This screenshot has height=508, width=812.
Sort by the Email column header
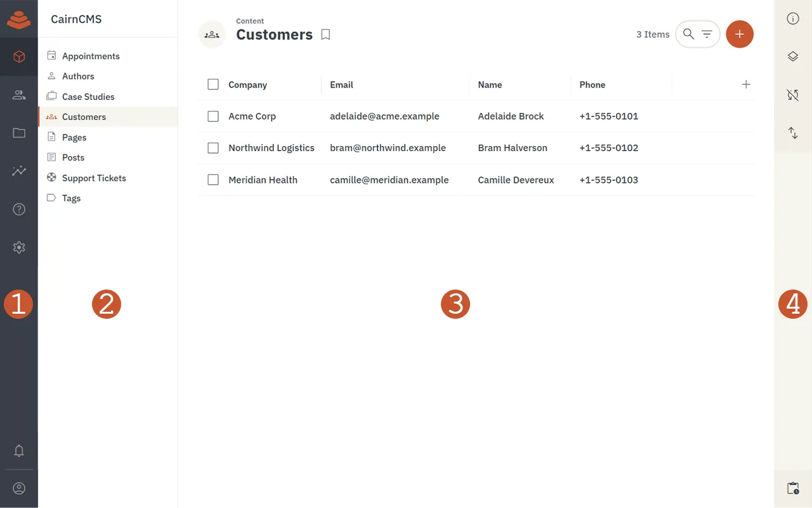[x=341, y=84]
